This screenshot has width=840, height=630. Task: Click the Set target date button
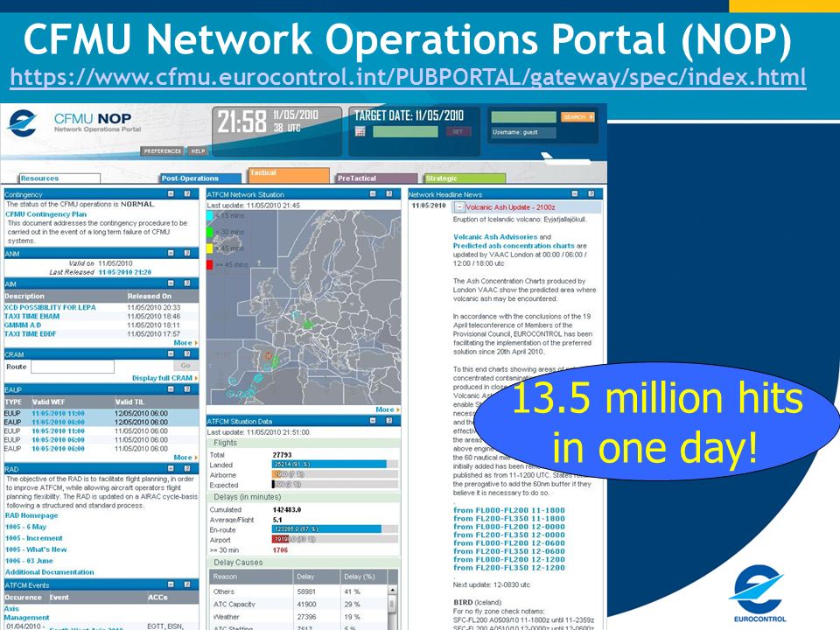click(x=458, y=132)
